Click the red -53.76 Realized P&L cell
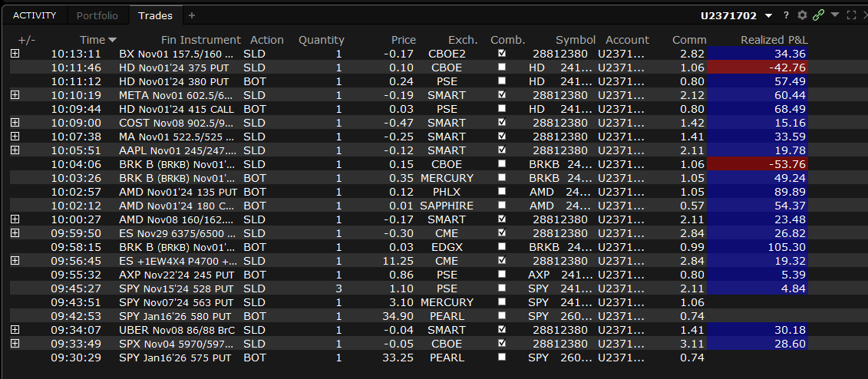Image resolution: width=868 pixels, height=379 pixels. 757,164
